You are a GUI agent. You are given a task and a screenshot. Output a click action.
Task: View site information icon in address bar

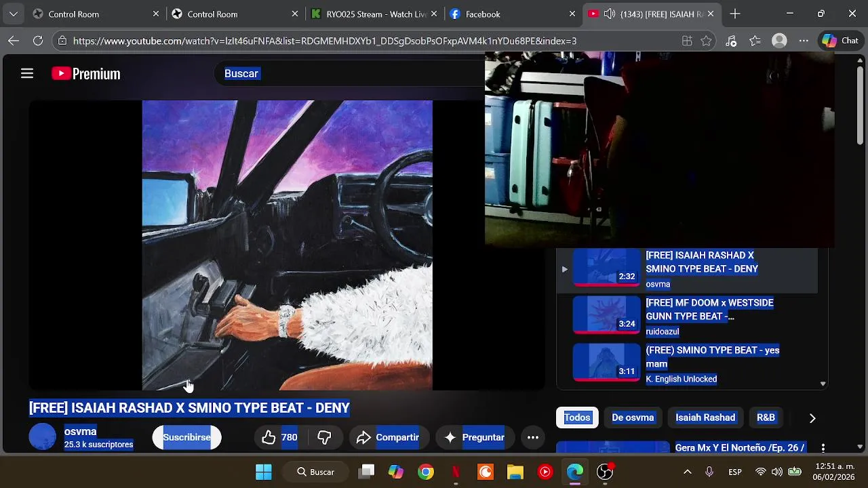[62, 41]
